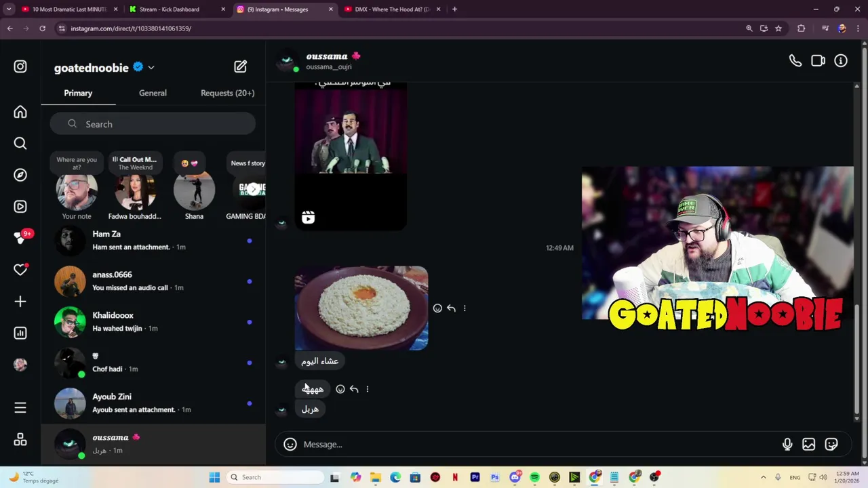Open the shared reel video thumbnail
The image size is (868, 488).
351,156
